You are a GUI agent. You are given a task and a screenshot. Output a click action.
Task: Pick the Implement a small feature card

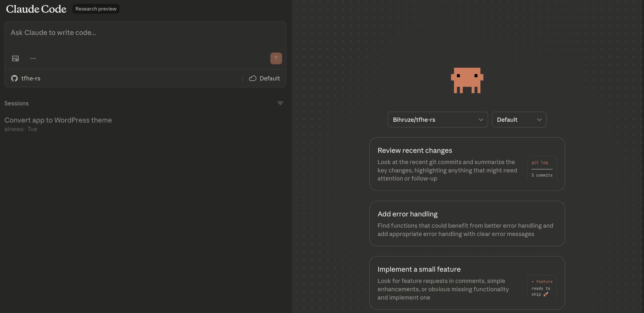448,283
